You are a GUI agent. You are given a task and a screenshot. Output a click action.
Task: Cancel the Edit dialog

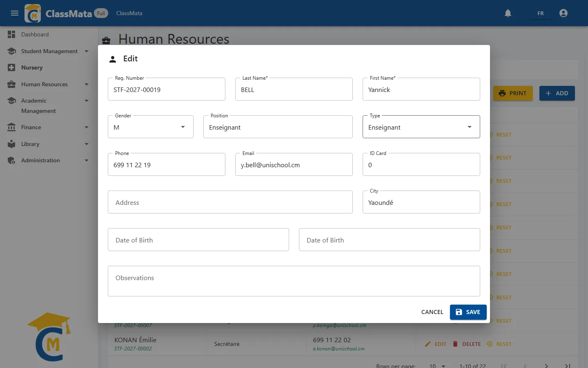(432, 312)
